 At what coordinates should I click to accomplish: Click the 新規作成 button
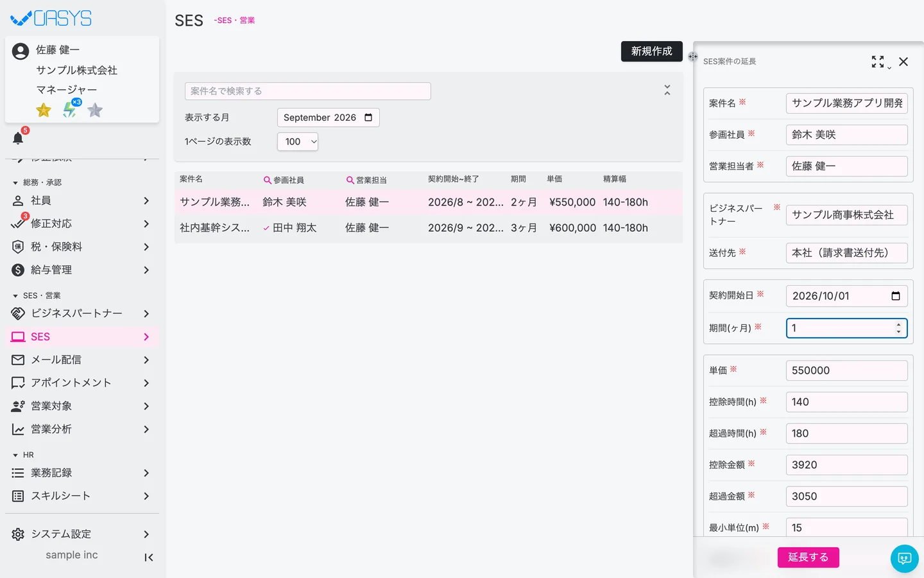click(x=651, y=51)
